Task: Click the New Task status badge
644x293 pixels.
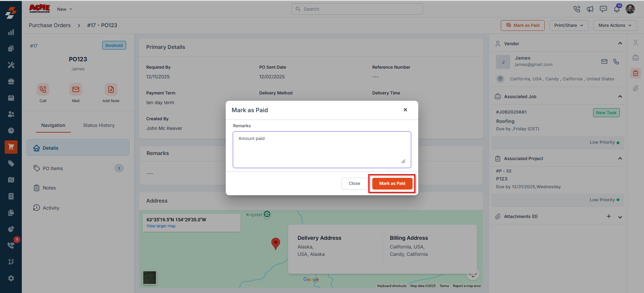Action: pos(606,113)
